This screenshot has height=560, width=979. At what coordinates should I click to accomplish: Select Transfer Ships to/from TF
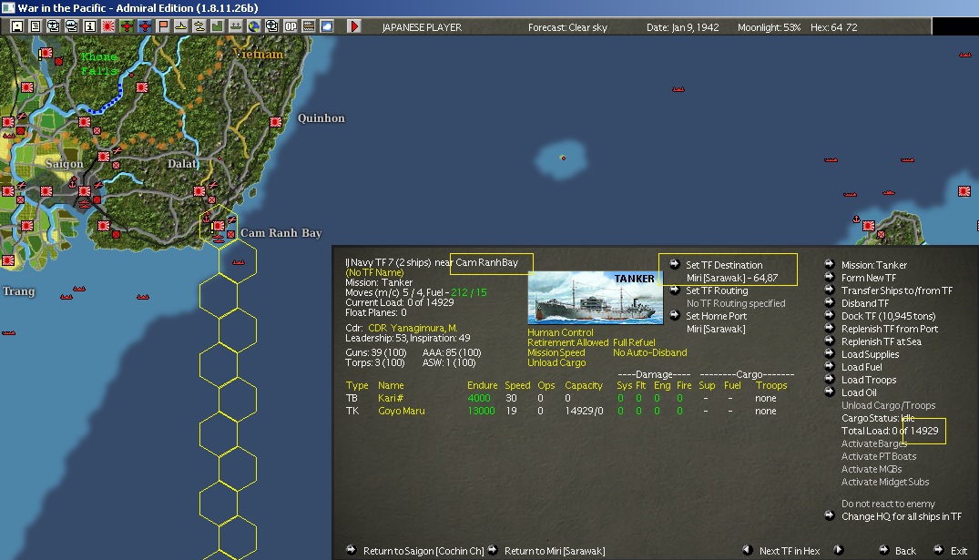coord(897,290)
